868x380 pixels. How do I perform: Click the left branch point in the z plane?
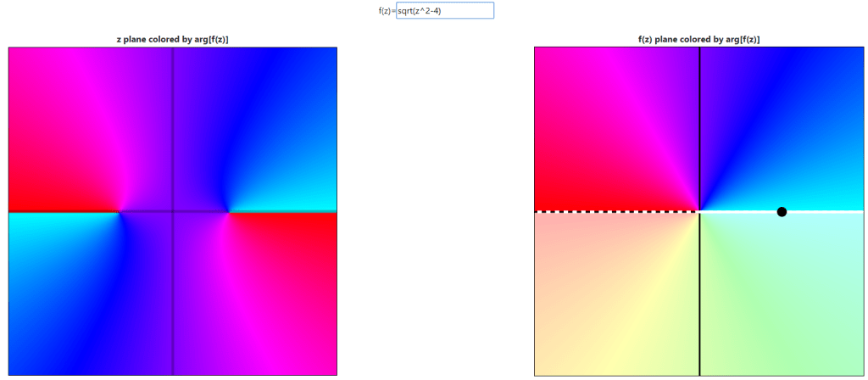coord(119,212)
